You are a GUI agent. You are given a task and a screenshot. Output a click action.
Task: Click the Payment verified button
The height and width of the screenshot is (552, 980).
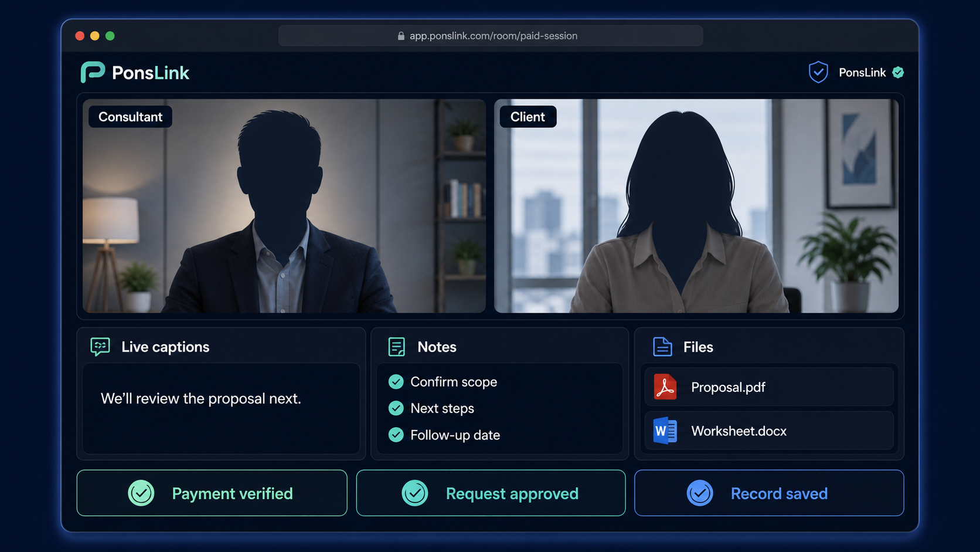pos(212,493)
